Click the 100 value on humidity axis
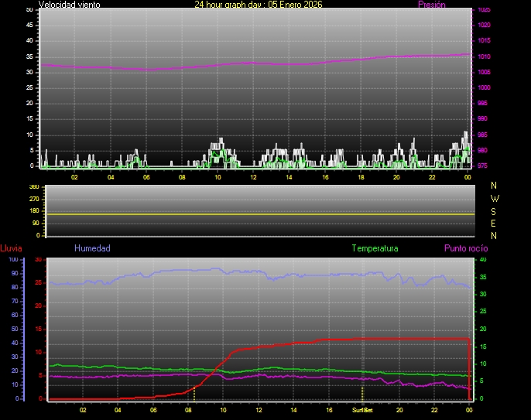 pyautogui.click(x=13, y=260)
